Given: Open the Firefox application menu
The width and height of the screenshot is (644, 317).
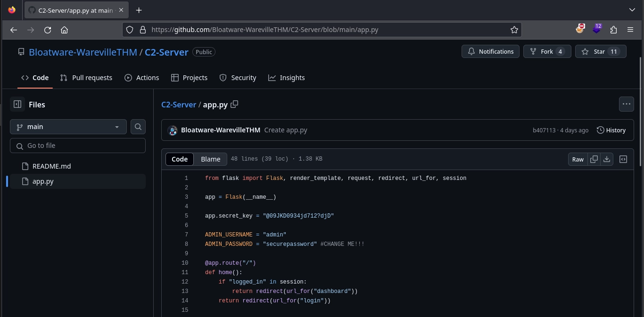Looking at the screenshot, I should pos(630,30).
